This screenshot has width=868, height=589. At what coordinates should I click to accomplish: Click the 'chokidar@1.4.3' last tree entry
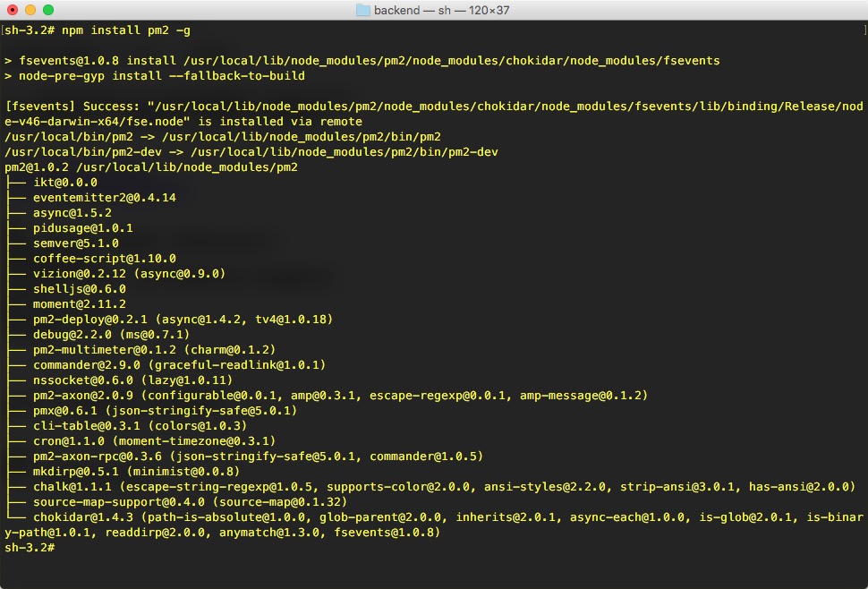pyautogui.click(x=83, y=517)
